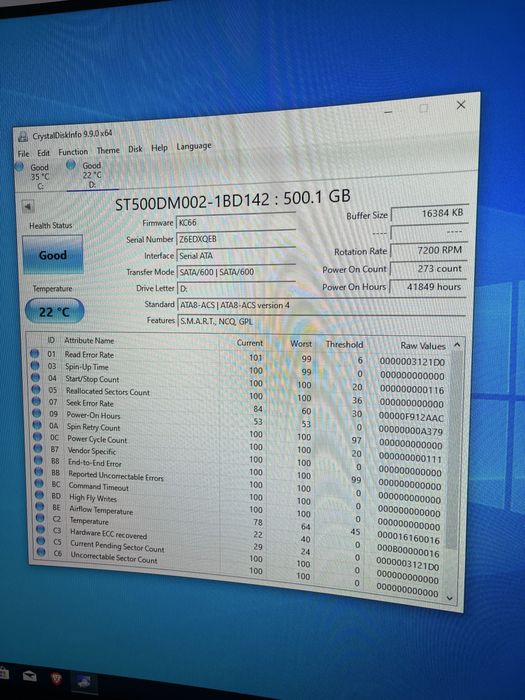Image resolution: width=525 pixels, height=700 pixels.
Task: Minimize the CrystalDiskInfo window
Action: [x=388, y=112]
